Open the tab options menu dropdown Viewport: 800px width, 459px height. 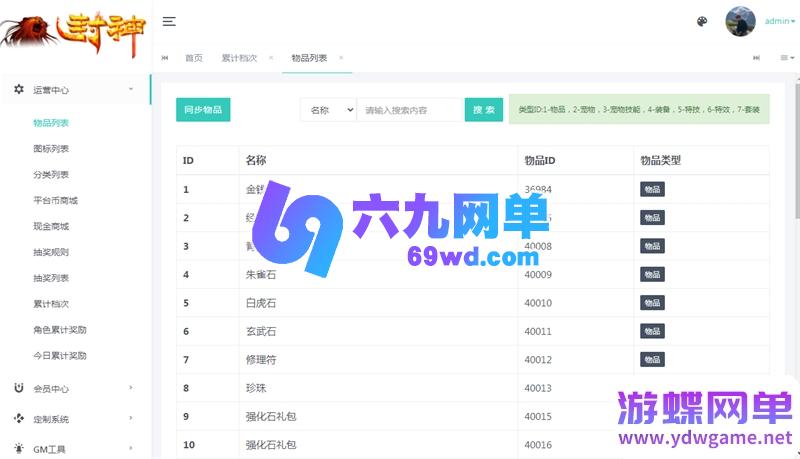(x=787, y=58)
